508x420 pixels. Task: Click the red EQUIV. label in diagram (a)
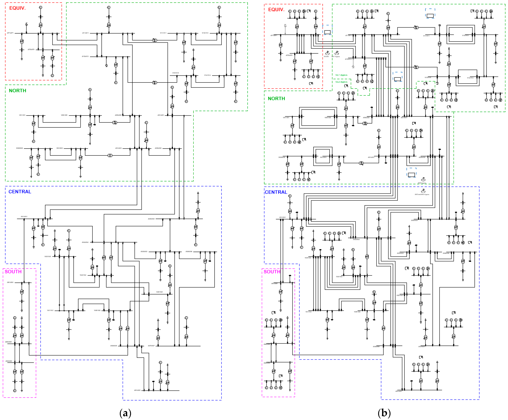17,8
